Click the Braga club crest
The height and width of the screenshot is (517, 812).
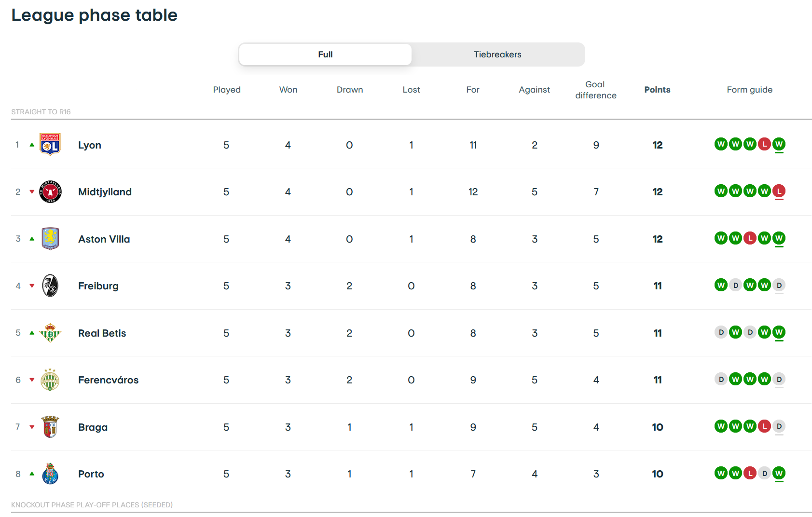50,427
